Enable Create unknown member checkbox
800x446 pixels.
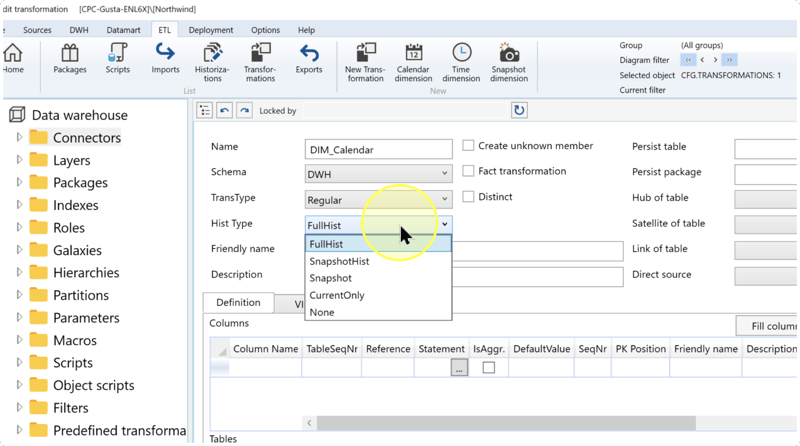pos(468,145)
